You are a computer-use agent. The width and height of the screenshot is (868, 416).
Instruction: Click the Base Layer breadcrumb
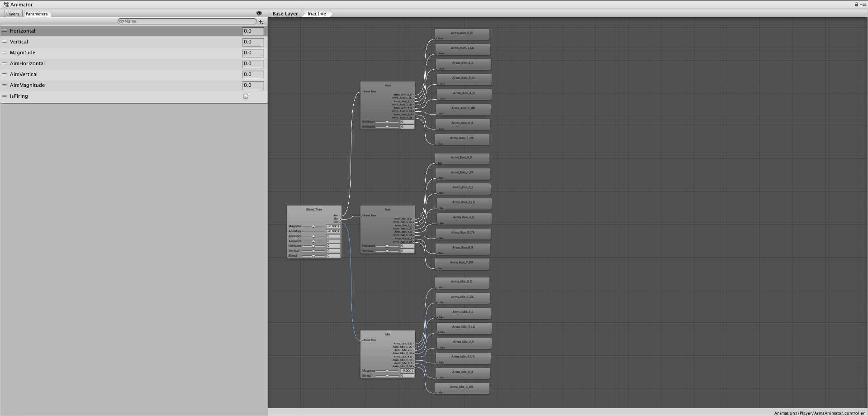[x=285, y=14]
